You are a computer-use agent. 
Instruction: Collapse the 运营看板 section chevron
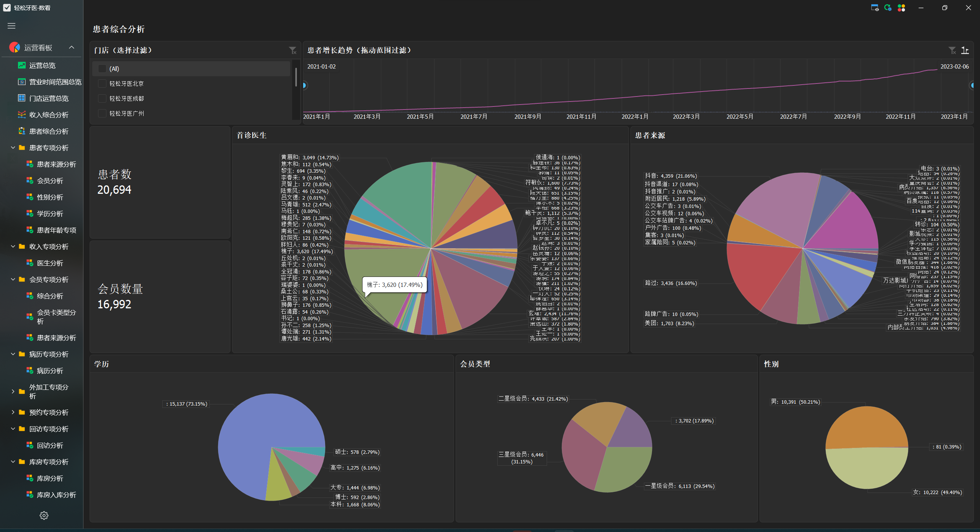[x=72, y=47]
